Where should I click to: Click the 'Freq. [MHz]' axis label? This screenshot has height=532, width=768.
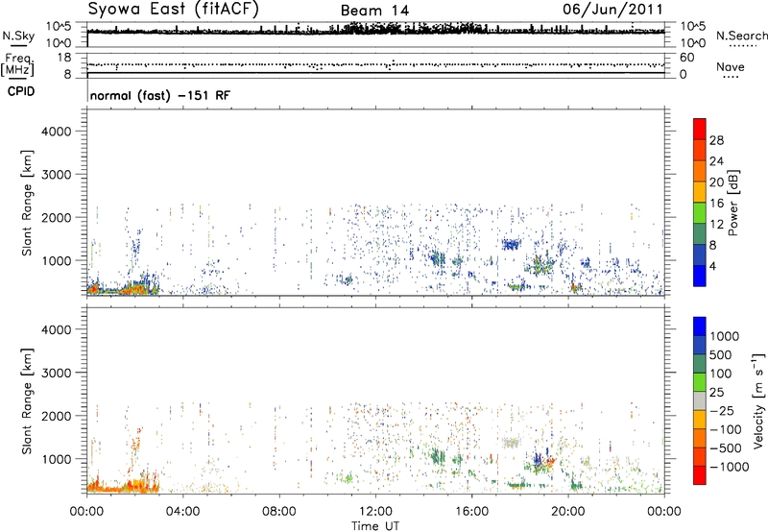19,64
